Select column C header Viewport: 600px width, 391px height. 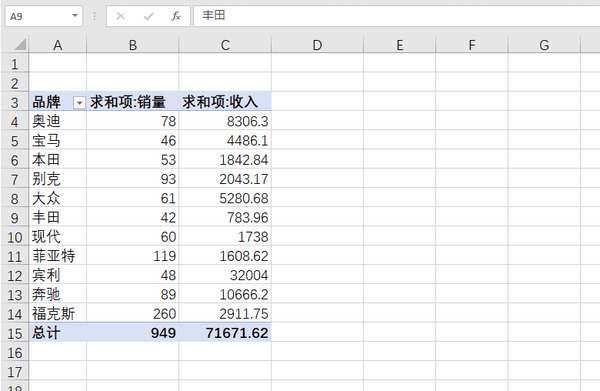click(225, 45)
